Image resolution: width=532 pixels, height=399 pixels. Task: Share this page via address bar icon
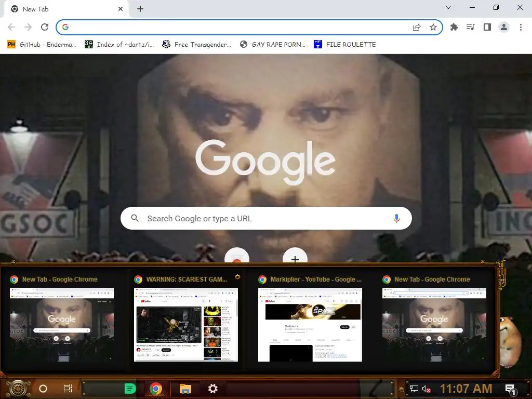tap(417, 28)
